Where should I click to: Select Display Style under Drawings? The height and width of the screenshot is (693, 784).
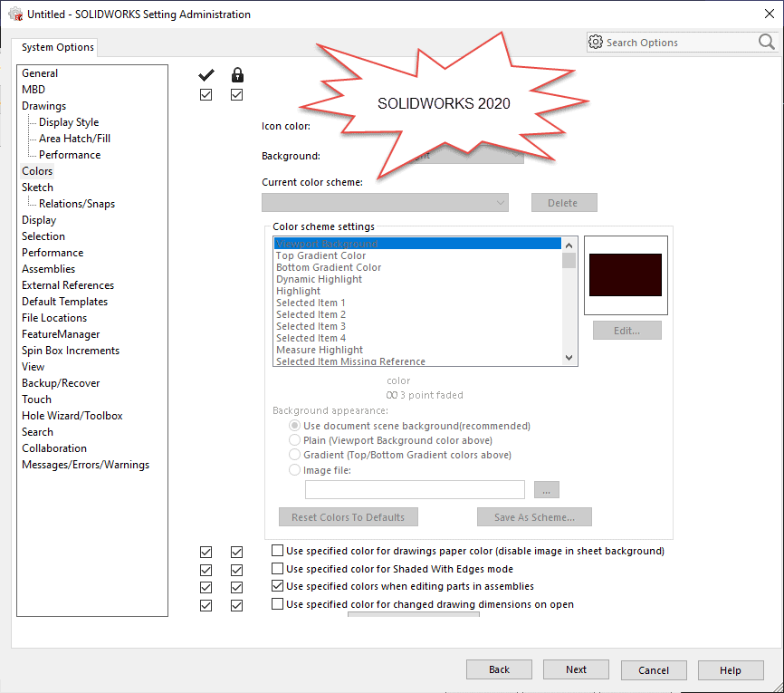point(69,122)
